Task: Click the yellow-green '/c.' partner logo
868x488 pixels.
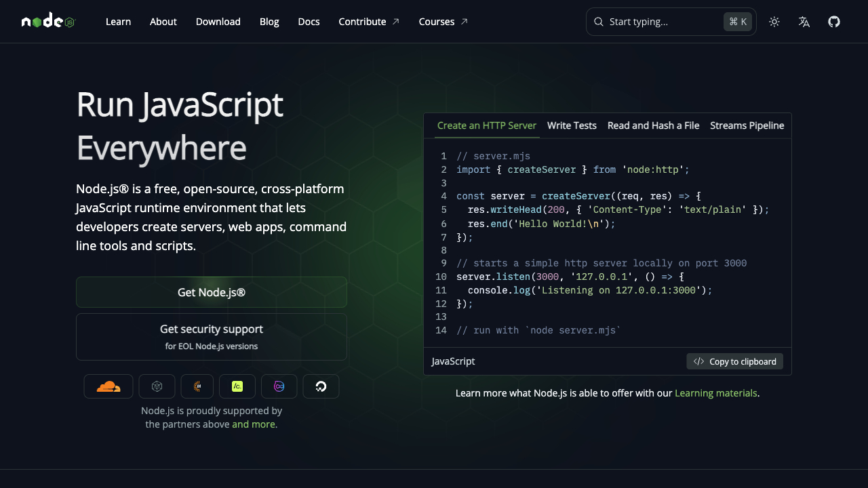Action: [237, 386]
